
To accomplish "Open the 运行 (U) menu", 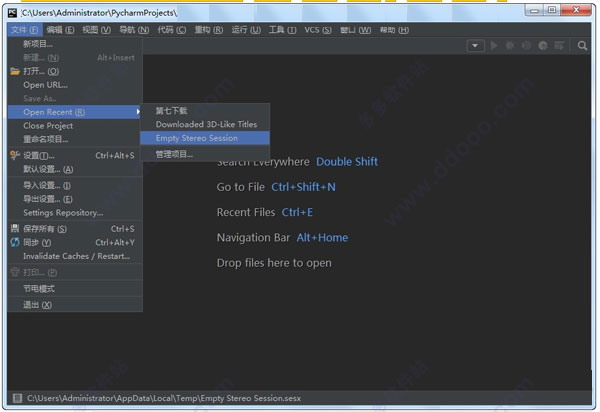I will pyautogui.click(x=246, y=30).
